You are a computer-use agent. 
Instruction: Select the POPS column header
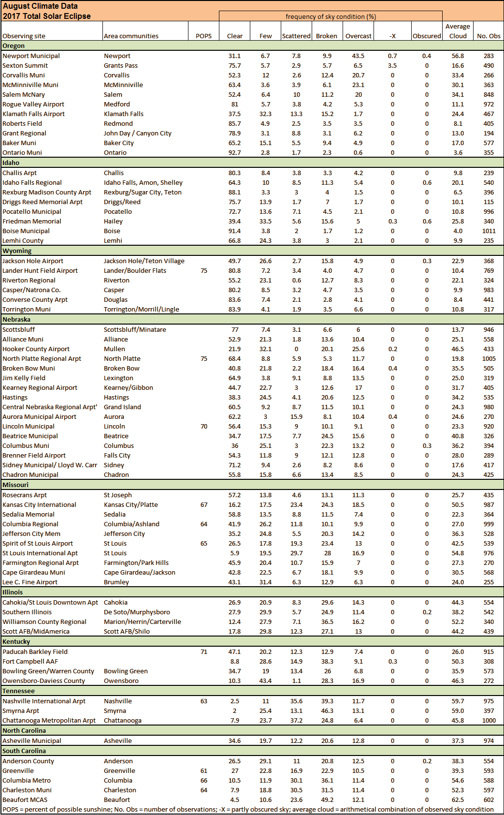click(x=203, y=36)
